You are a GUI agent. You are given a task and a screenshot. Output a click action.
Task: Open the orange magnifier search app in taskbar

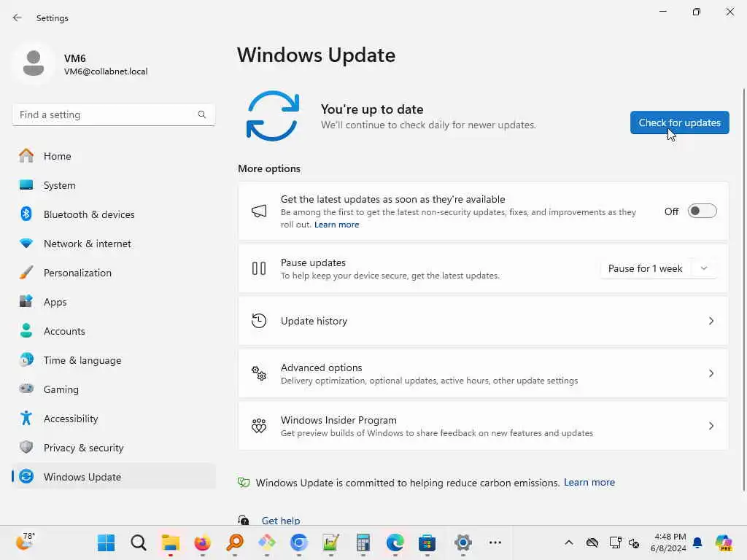click(x=235, y=542)
